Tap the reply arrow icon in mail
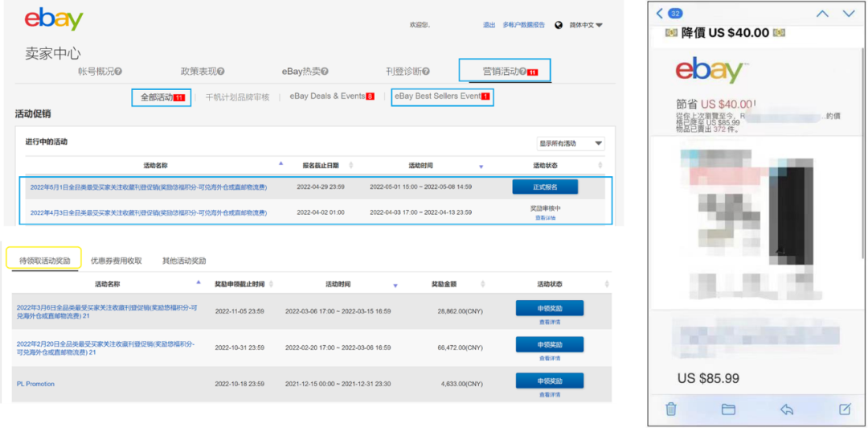Screen dimensions: 868x428 point(787,409)
